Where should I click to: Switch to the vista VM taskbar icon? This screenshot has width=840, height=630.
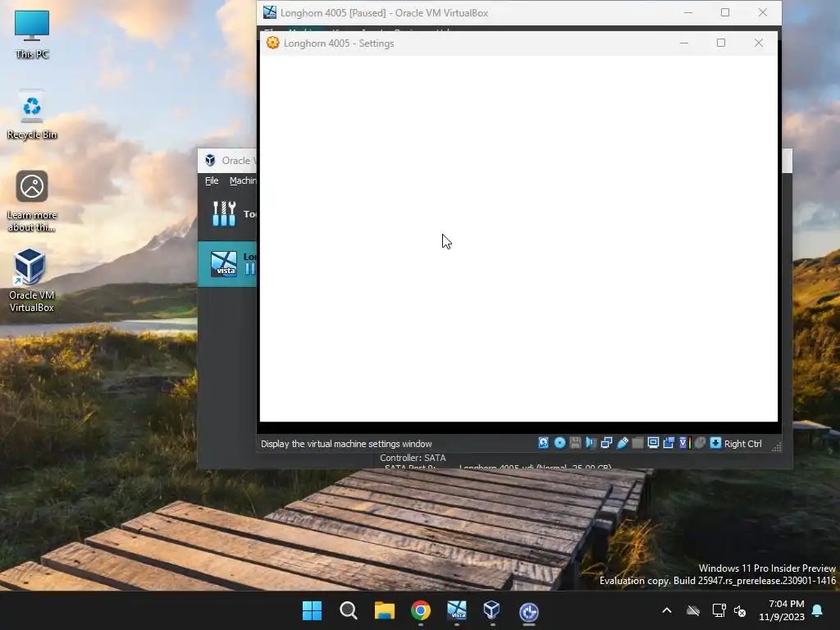pyautogui.click(x=456, y=610)
